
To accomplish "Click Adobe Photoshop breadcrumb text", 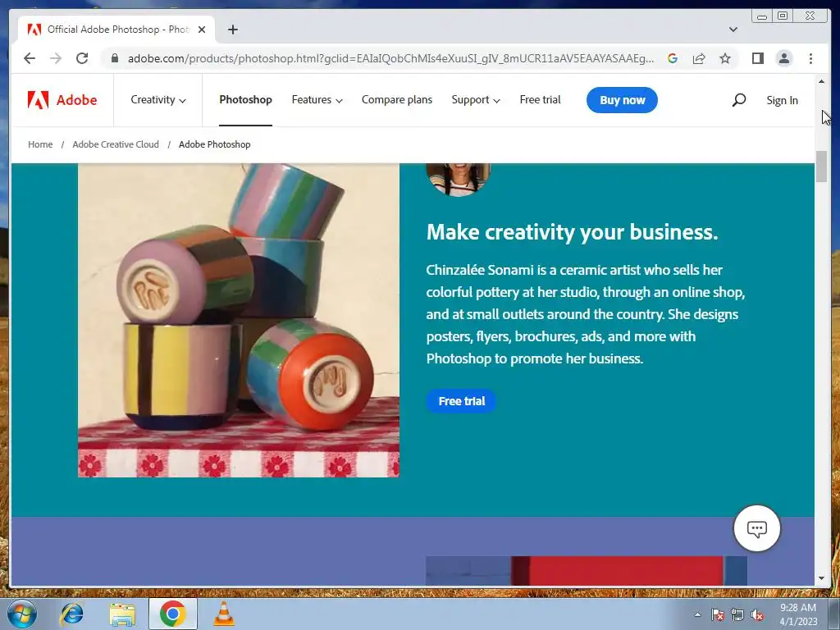I will point(214,144).
